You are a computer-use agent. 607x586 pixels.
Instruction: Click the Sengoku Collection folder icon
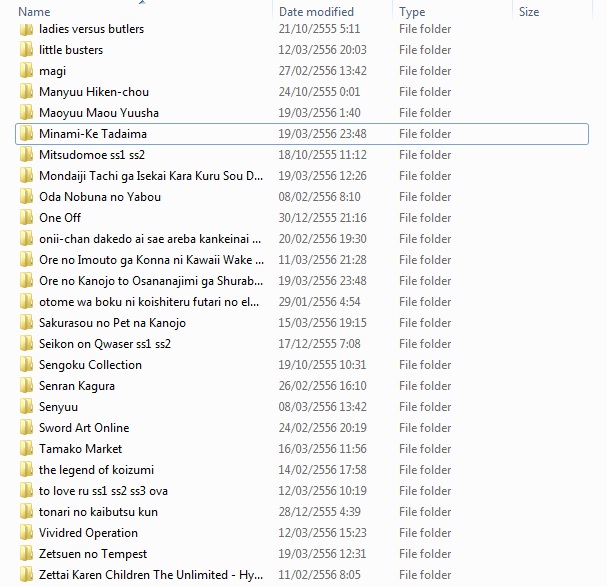[26, 365]
